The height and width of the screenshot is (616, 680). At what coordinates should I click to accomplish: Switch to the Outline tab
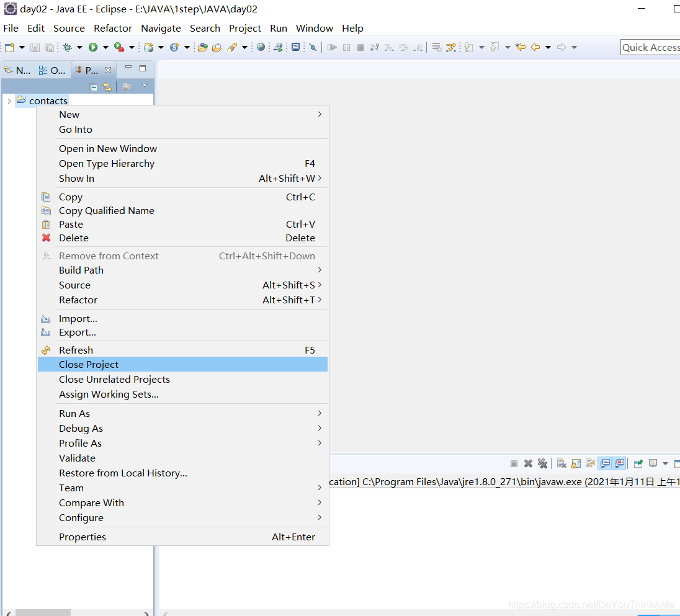52,70
